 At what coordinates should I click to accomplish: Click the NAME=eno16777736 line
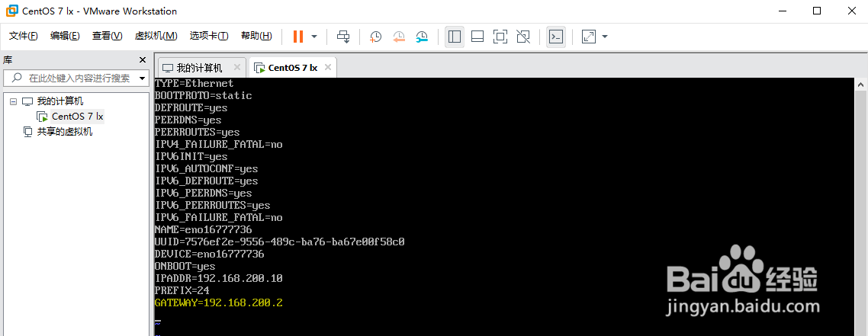tap(204, 229)
